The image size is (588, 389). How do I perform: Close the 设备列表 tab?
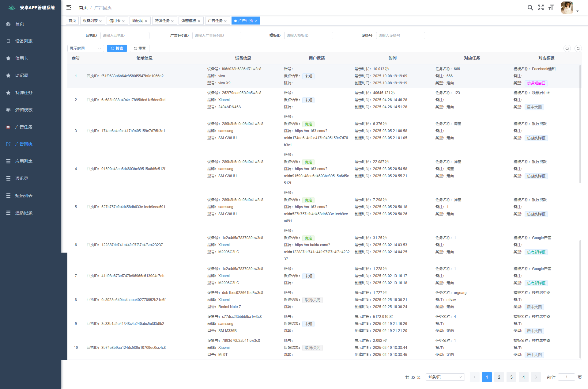point(100,21)
